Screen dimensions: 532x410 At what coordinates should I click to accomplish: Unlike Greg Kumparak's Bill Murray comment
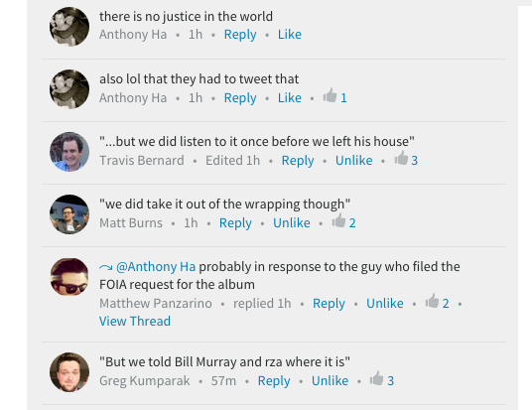tap(330, 380)
